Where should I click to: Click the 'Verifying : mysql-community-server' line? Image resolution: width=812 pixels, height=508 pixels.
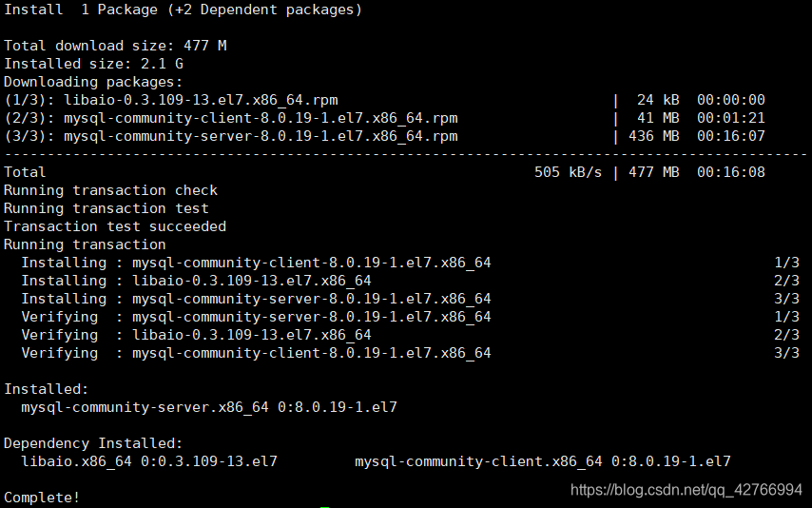tap(410, 317)
